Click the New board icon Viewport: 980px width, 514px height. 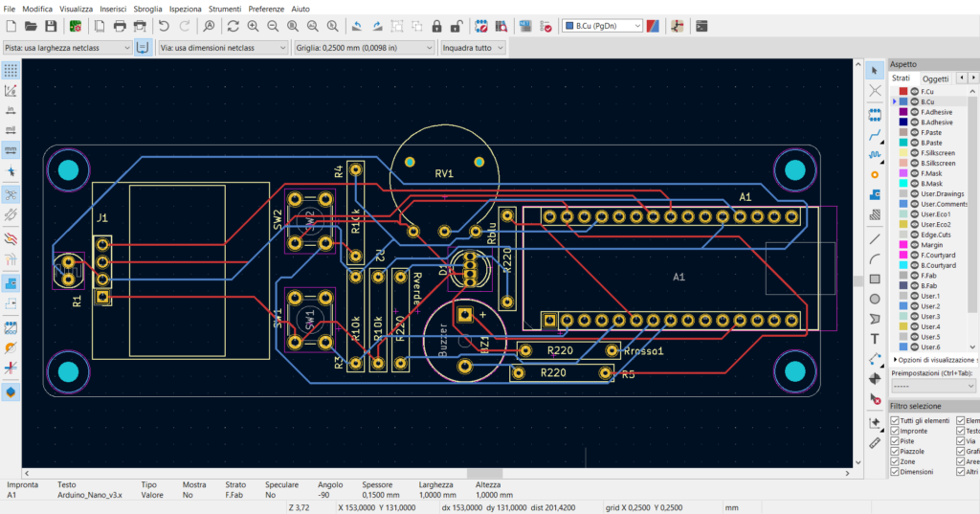click(11, 26)
